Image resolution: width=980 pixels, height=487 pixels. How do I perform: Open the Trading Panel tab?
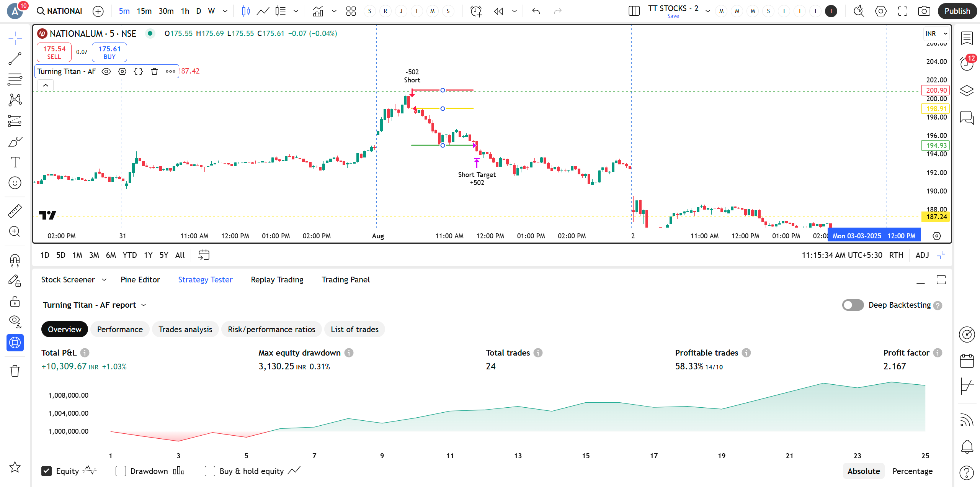[345, 280]
